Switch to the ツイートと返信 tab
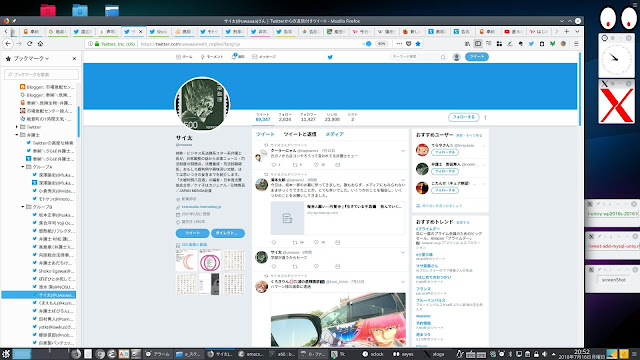 [300, 134]
